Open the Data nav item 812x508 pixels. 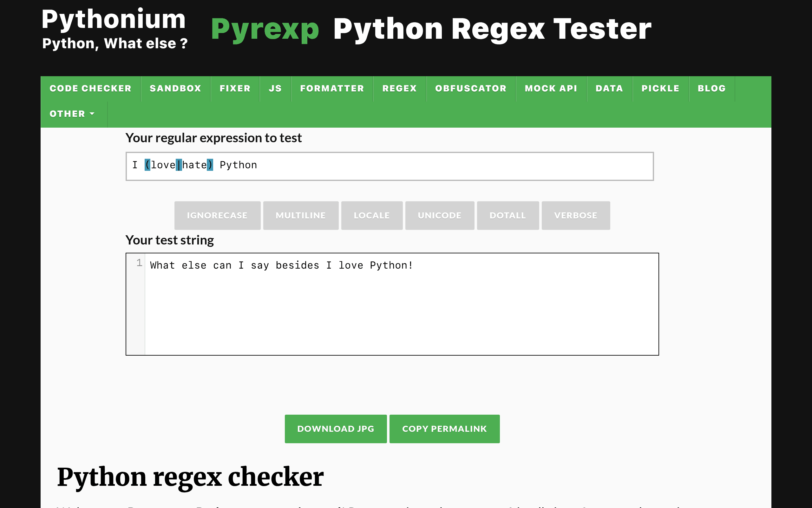click(609, 89)
